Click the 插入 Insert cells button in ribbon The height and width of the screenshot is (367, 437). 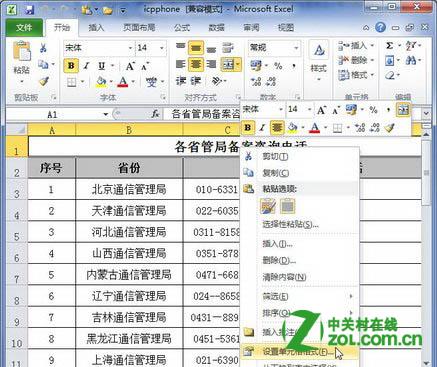[x=356, y=46]
